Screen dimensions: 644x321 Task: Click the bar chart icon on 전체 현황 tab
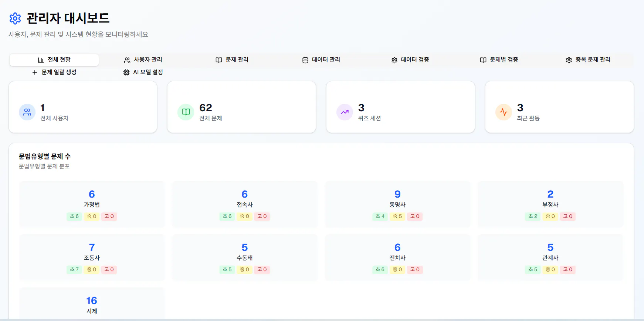click(41, 60)
